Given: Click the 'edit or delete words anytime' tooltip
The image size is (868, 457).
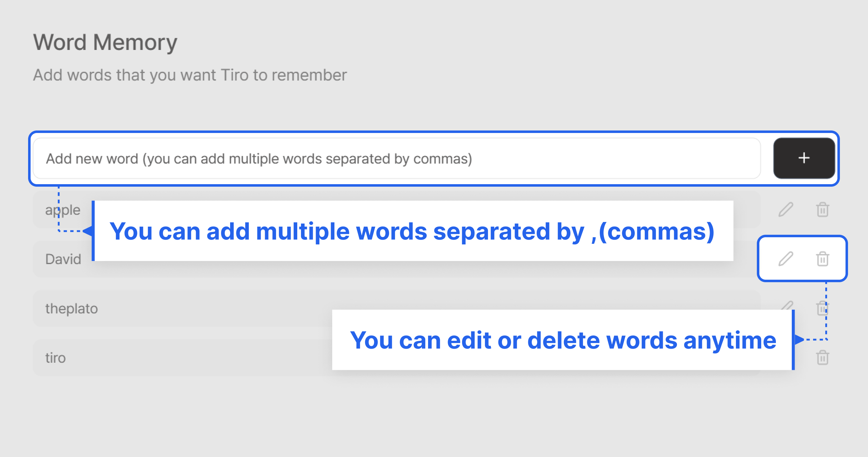Looking at the screenshot, I should [x=563, y=340].
